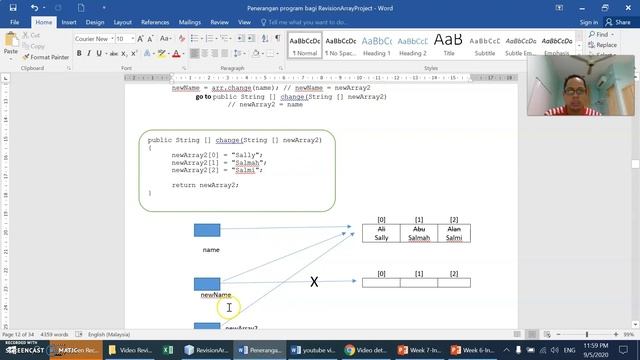Toggle strikethrough formatting
The width and height of the screenshot is (640, 360).
pyautogui.click(x=113, y=53)
